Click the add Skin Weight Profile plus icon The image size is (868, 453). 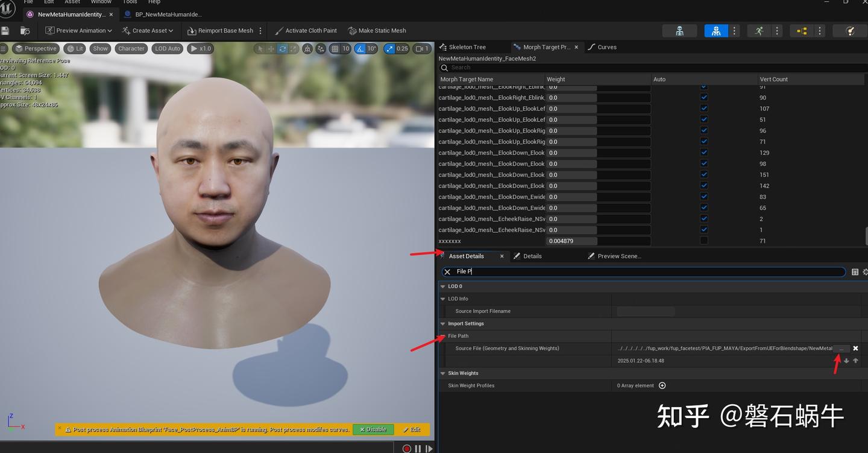pyautogui.click(x=662, y=385)
